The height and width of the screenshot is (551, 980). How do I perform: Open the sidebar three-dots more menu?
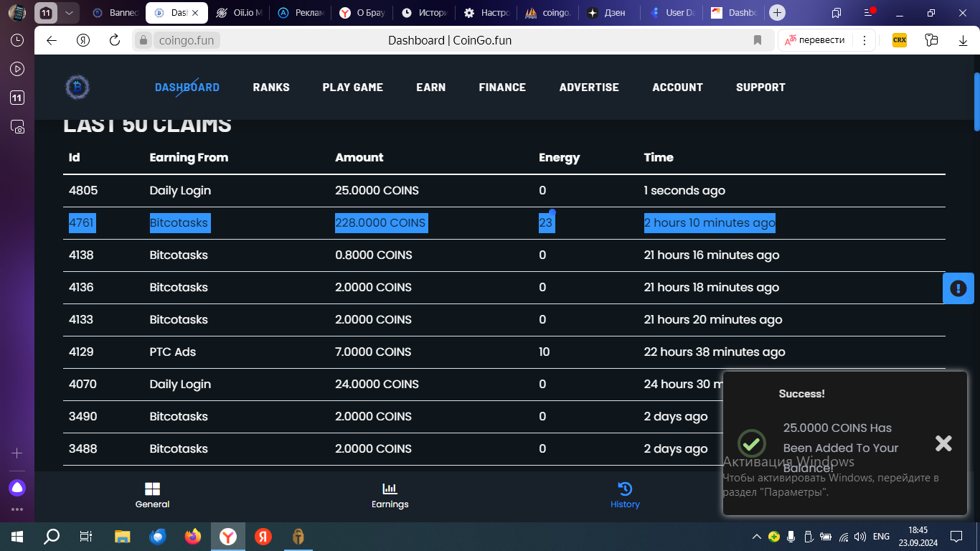tap(17, 509)
